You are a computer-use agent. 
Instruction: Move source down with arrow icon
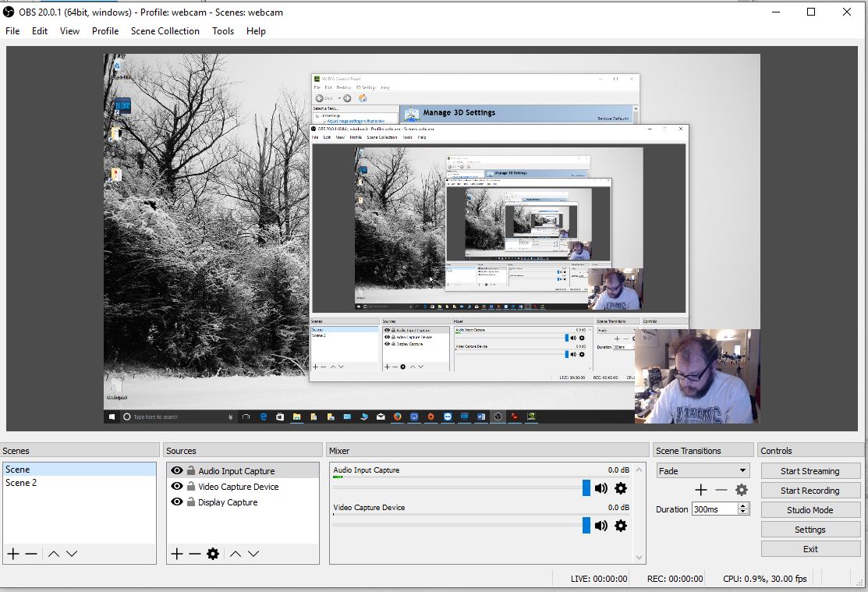click(253, 554)
